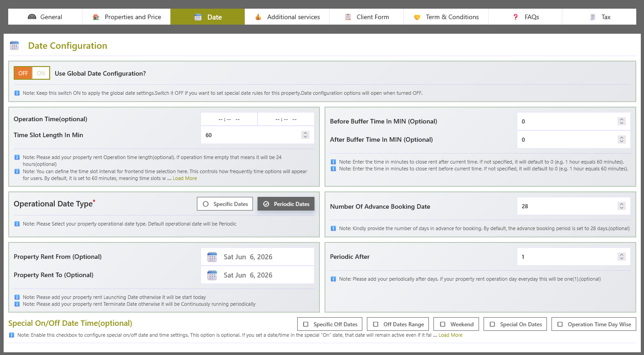Screen dimensions: 644x355
Task: Switch Global Date Configuration to ON
Action: point(41,73)
